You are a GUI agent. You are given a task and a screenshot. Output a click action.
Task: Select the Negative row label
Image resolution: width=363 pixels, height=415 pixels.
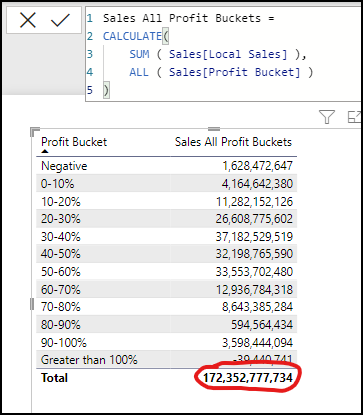(x=64, y=166)
